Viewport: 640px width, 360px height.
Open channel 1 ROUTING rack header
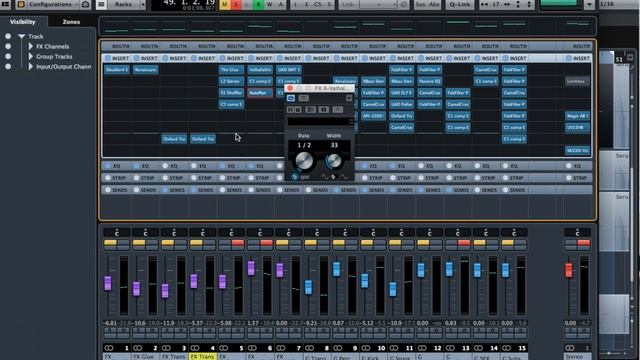[x=116, y=46]
